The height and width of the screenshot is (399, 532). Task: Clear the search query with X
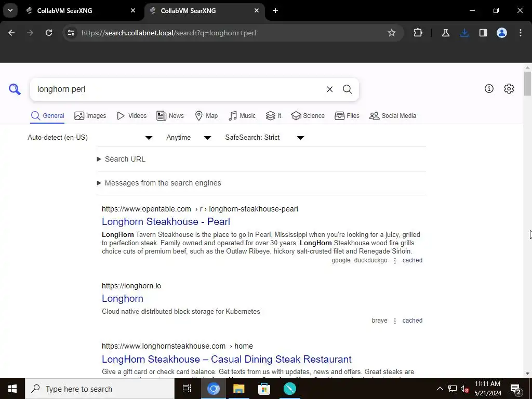tap(329, 89)
